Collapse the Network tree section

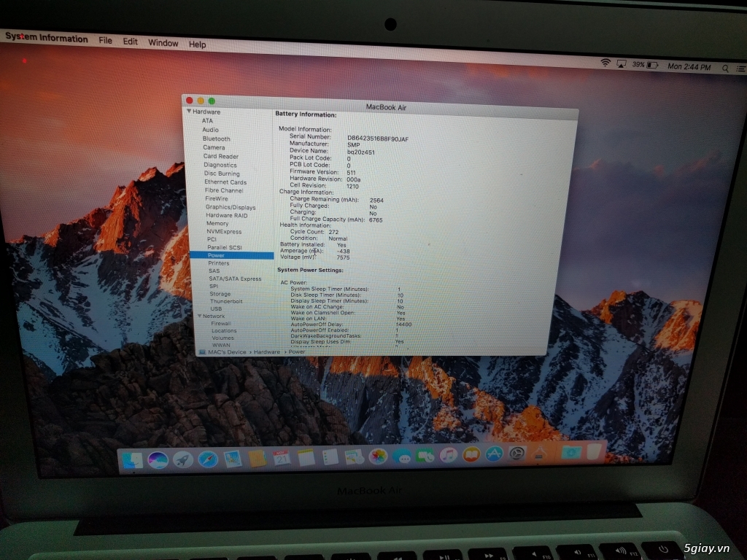pos(200,316)
